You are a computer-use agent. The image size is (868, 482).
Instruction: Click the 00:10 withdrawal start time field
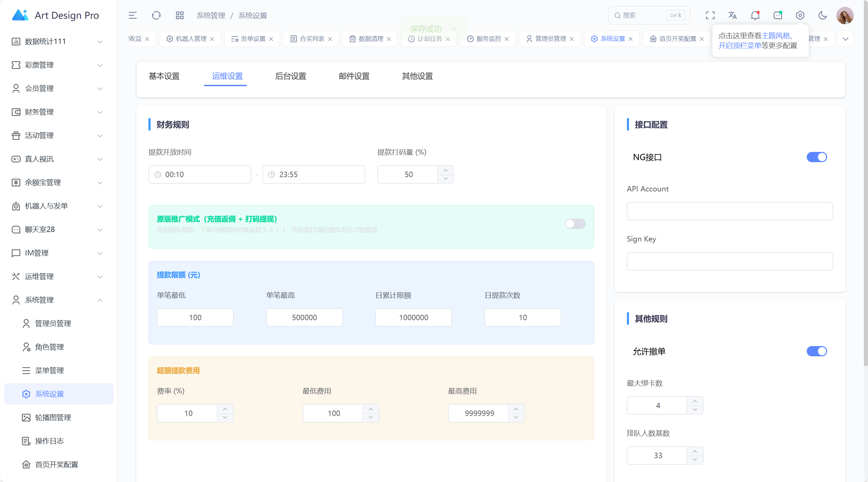tap(200, 174)
